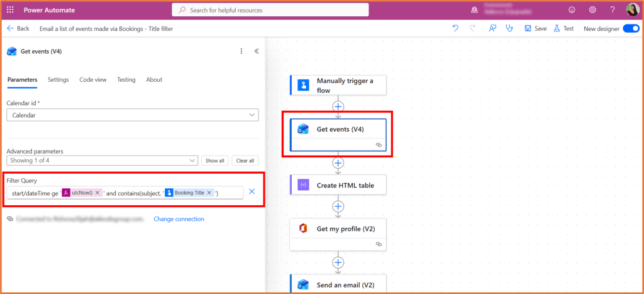The image size is (644, 294).
Task: Select the utcNow() expression chip
Action: (82, 193)
